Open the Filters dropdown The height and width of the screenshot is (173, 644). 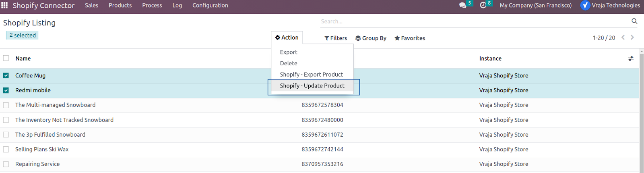point(336,38)
